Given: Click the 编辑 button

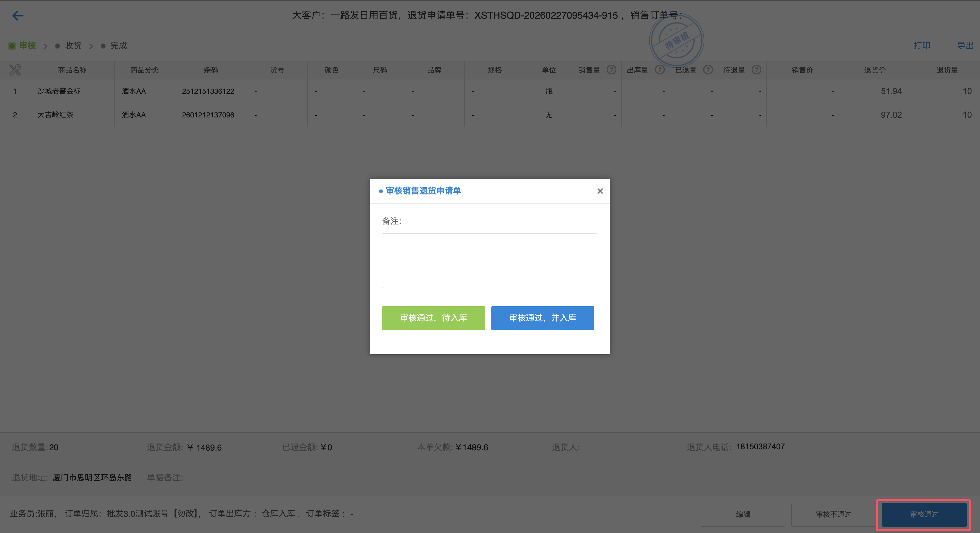Looking at the screenshot, I should pyautogui.click(x=743, y=514).
